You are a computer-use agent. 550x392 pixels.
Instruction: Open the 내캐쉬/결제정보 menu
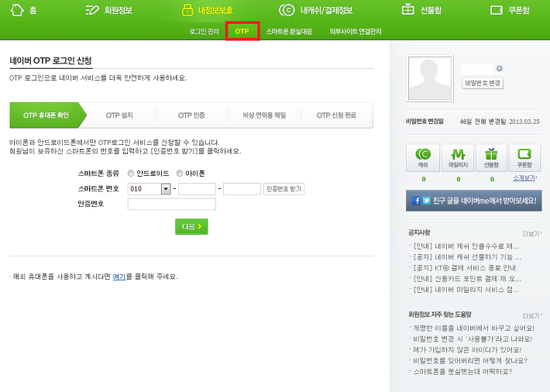(x=326, y=10)
